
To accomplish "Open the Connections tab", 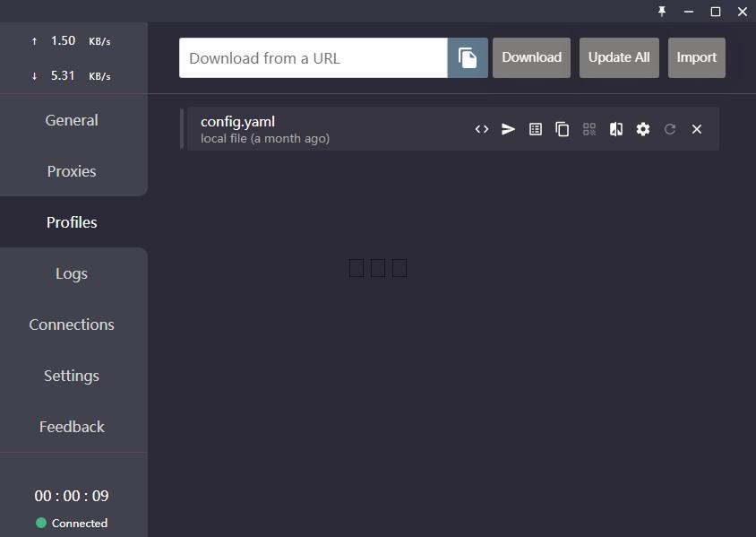I will click(72, 325).
